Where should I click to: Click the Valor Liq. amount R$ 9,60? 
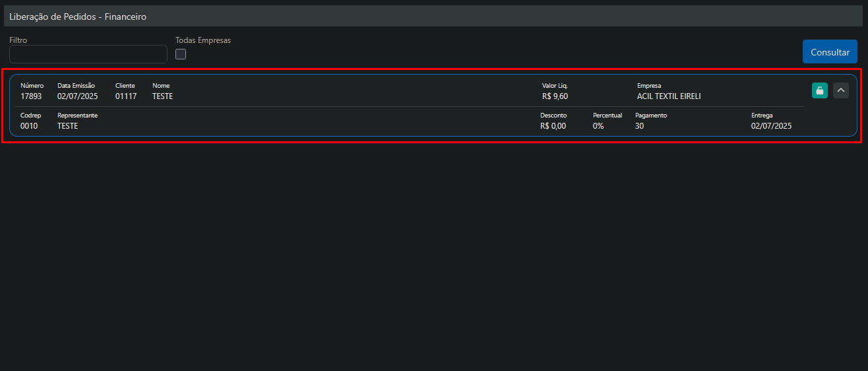pos(555,96)
